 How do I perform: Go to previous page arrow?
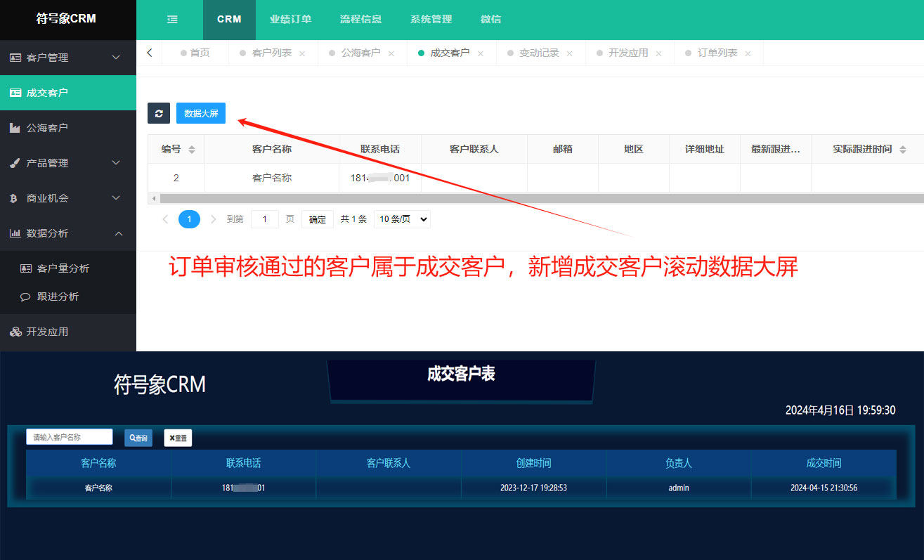pos(165,219)
